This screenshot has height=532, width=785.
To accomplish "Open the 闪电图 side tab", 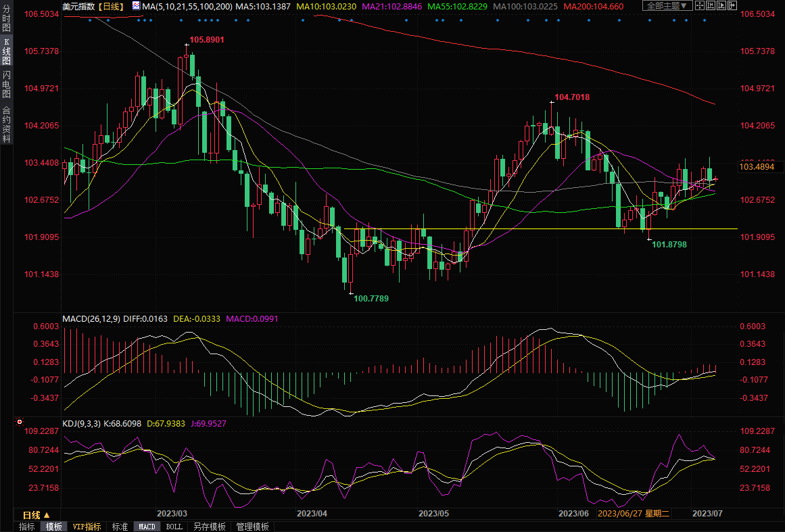I will point(6,84).
